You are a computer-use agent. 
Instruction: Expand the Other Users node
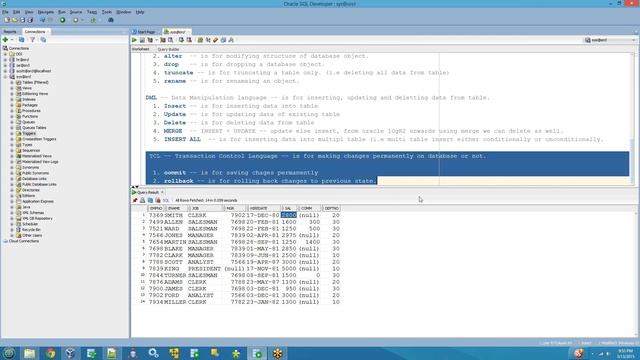click(12, 236)
